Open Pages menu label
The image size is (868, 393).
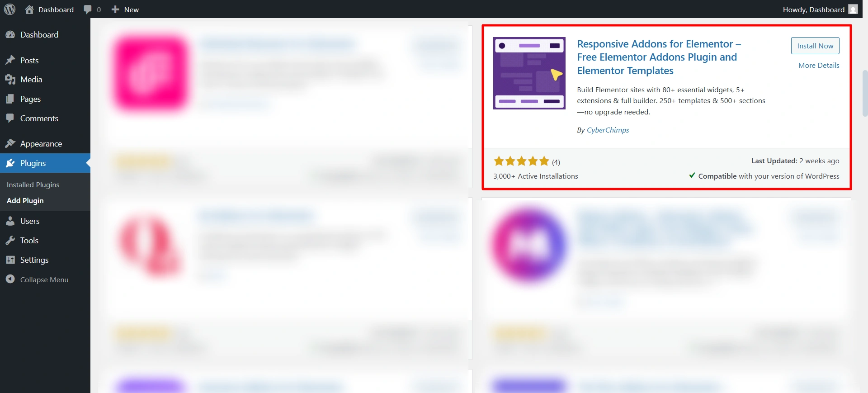[30, 99]
